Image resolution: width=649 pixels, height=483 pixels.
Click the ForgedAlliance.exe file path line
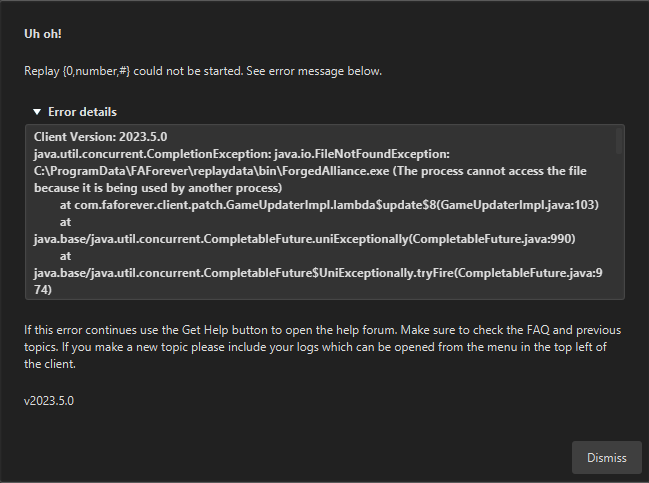click(x=310, y=171)
